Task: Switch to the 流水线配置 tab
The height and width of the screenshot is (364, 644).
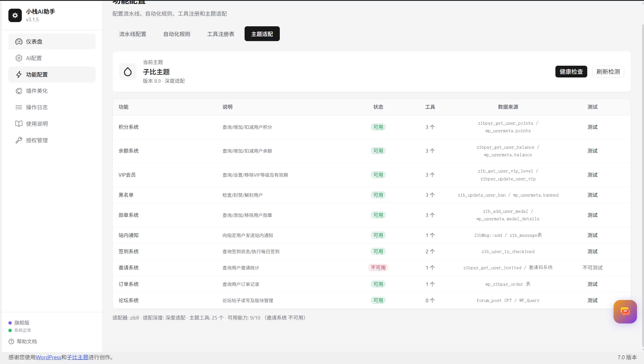Action: [132, 34]
